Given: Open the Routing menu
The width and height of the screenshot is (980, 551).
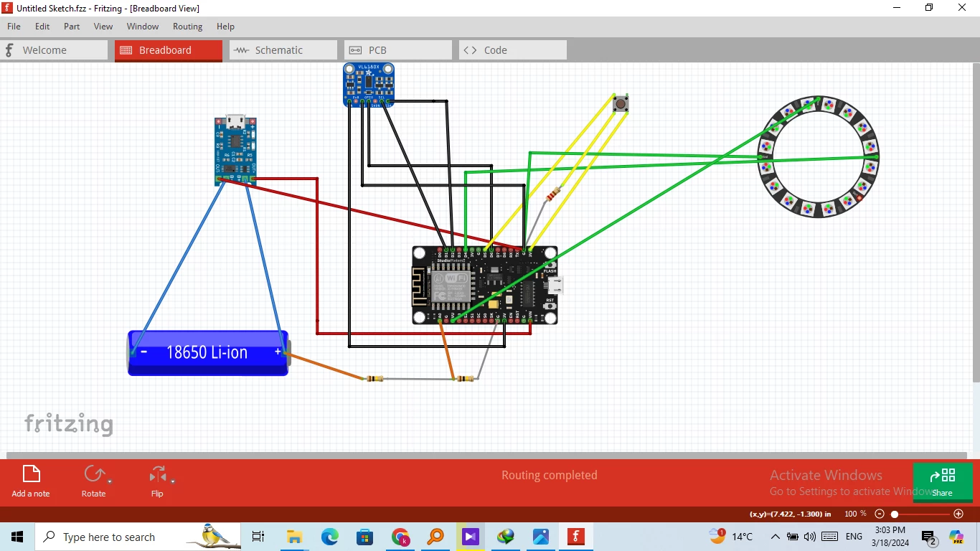Looking at the screenshot, I should 187,27.
